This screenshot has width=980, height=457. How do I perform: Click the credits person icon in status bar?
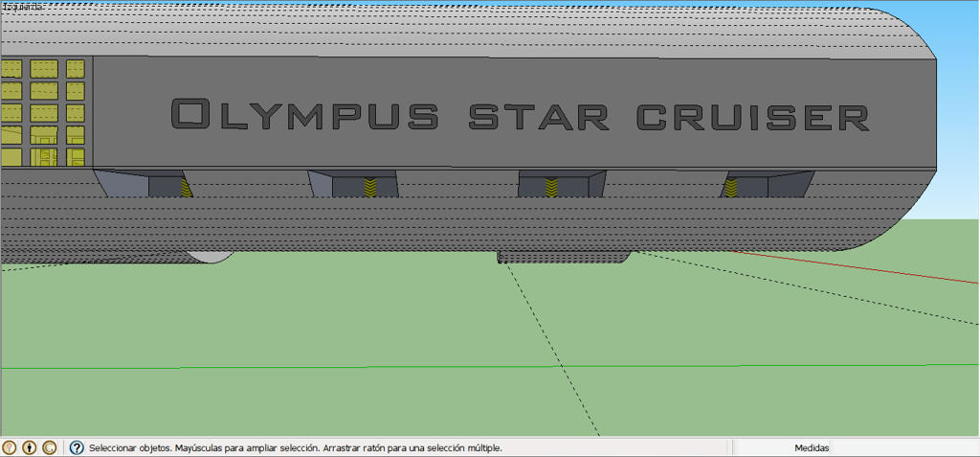pyautogui.click(x=30, y=447)
